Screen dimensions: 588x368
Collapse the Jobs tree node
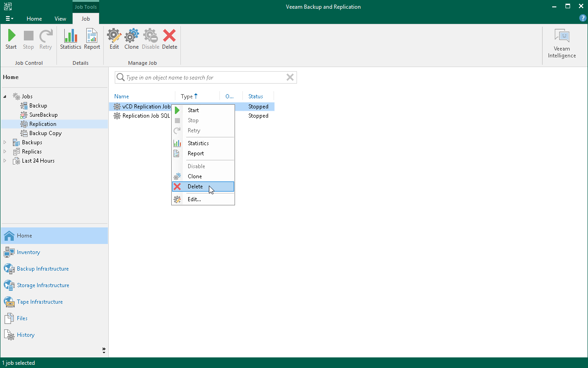(x=5, y=96)
